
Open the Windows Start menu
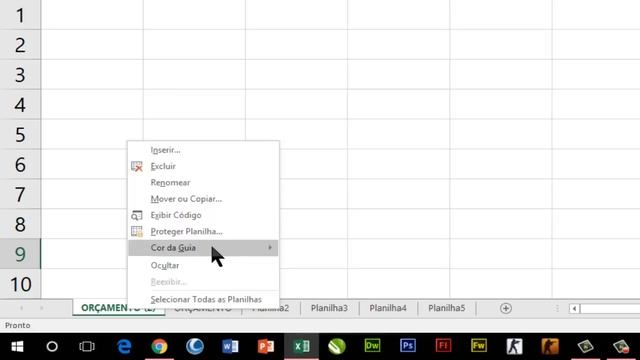[17, 347]
